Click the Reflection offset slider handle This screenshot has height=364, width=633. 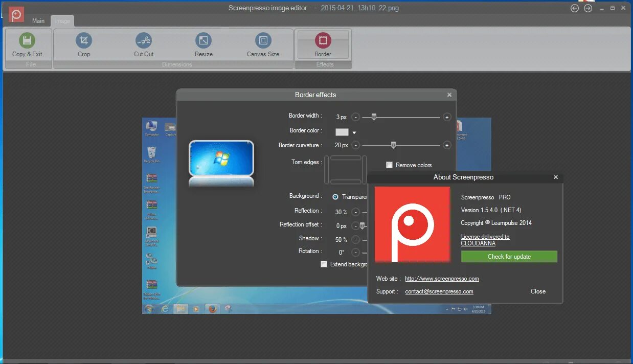pos(363,225)
